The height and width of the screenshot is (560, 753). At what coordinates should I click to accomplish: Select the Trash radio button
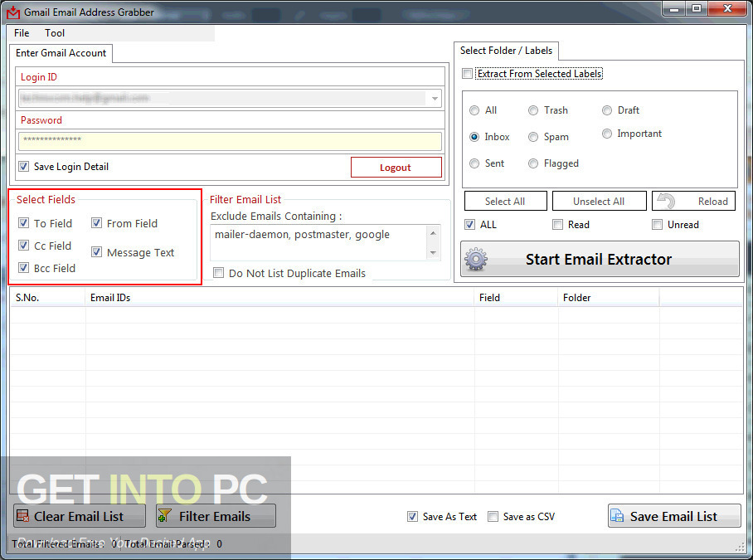[x=533, y=110]
